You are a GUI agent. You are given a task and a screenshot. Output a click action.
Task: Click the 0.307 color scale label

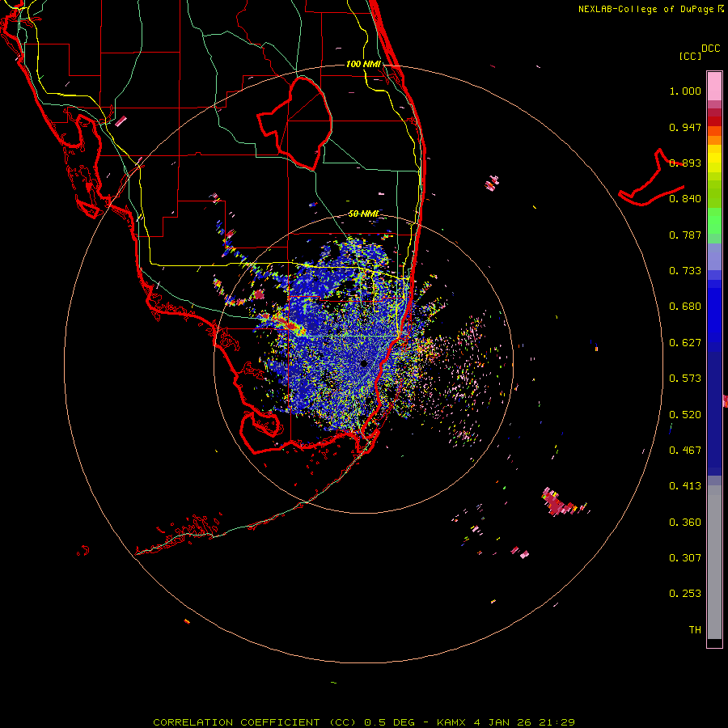point(685,558)
